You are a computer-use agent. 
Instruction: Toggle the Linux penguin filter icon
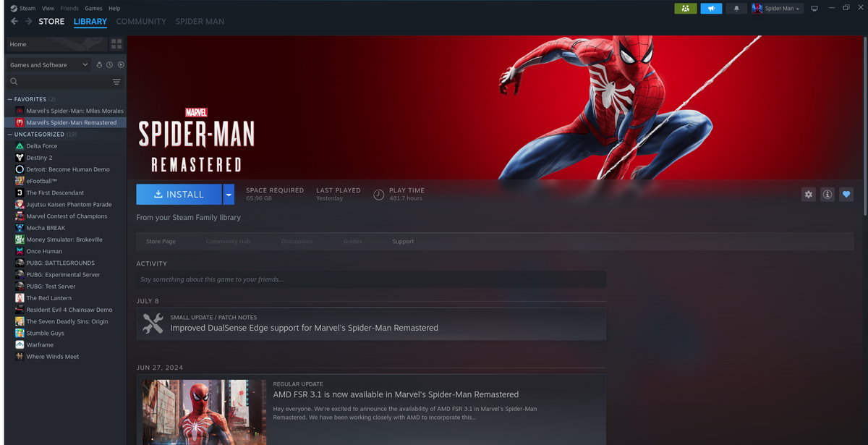click(x=100, y=64)
